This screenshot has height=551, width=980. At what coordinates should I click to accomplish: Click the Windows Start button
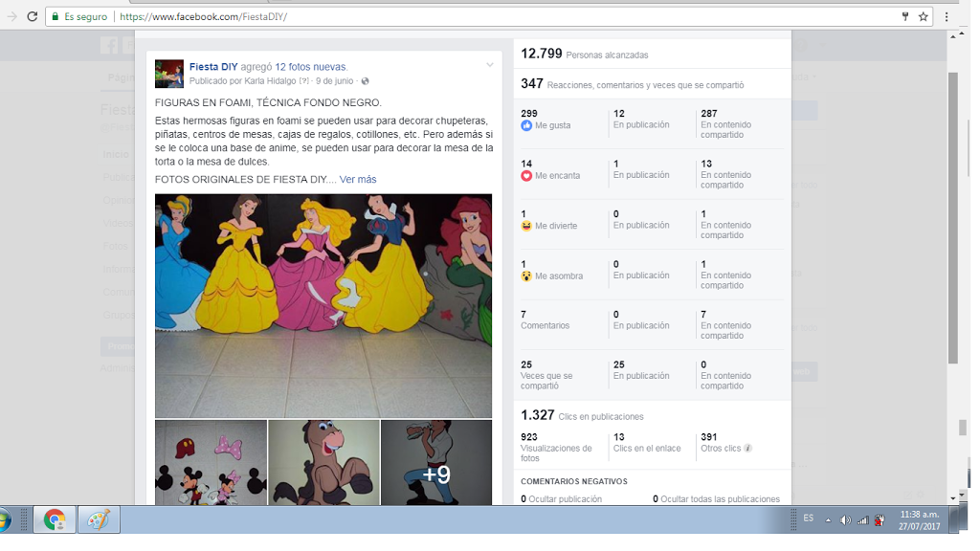(x=4, y=519)
